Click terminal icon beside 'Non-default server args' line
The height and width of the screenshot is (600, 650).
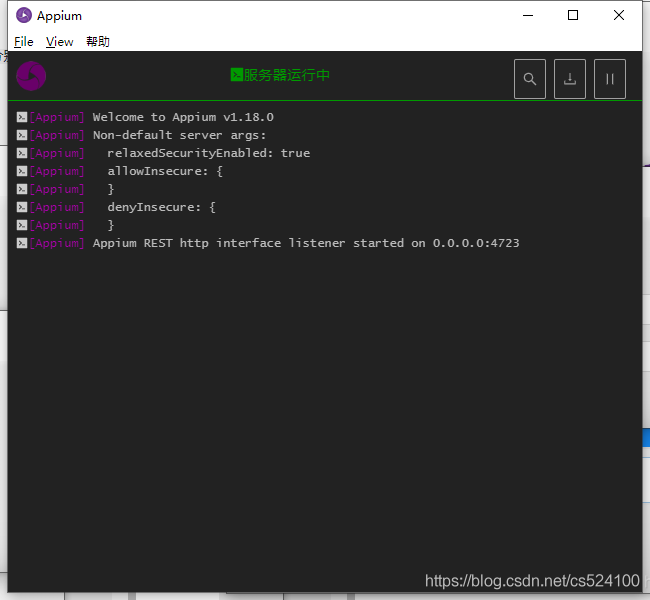pos(22,135)
